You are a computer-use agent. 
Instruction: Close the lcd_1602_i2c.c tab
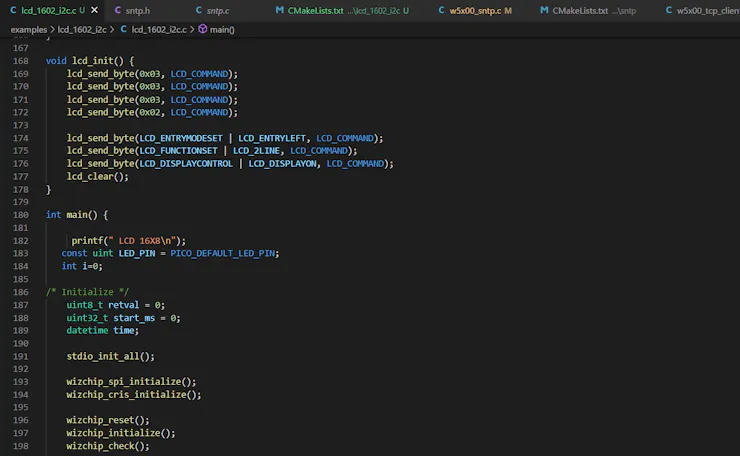click(94, 10)
